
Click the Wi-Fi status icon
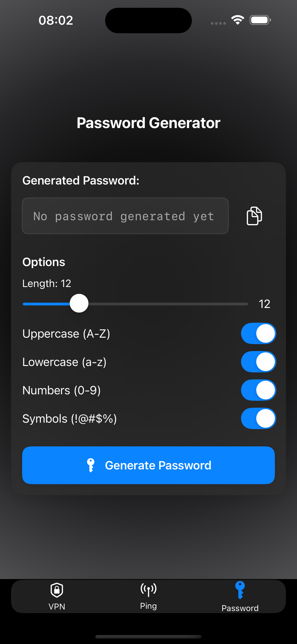point(238,20)
